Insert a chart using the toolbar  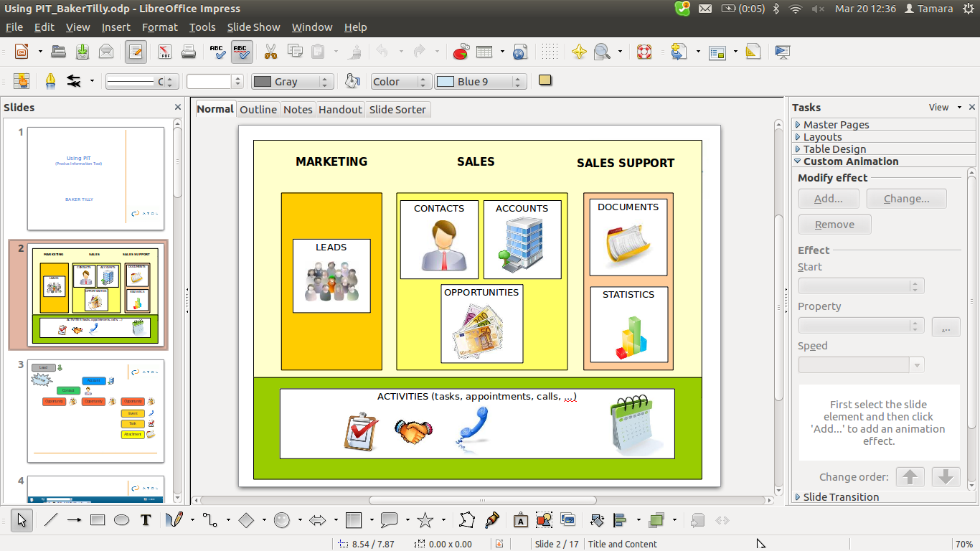point(461,52)
